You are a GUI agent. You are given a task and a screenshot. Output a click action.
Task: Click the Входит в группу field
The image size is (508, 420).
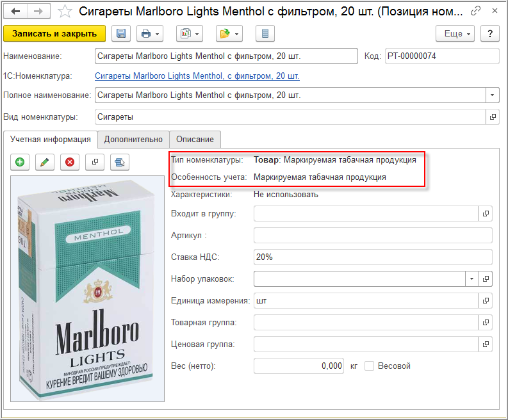click(x=366, y=214)
